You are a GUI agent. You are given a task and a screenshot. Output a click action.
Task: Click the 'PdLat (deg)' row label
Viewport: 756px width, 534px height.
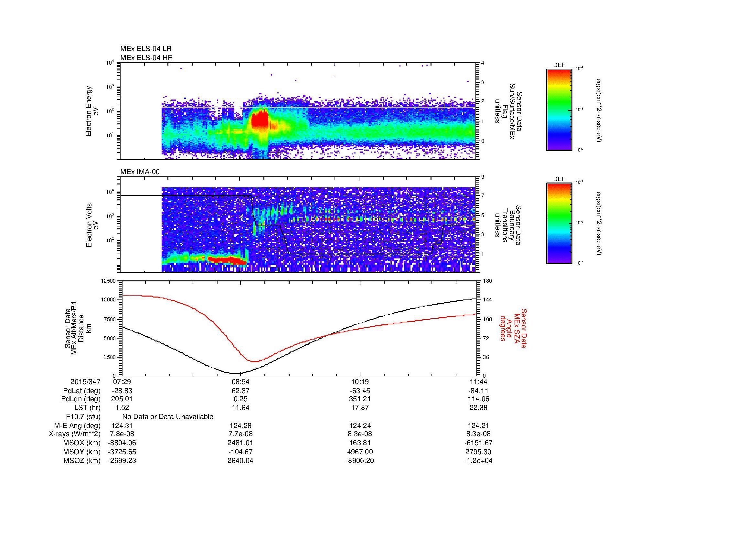82,391
